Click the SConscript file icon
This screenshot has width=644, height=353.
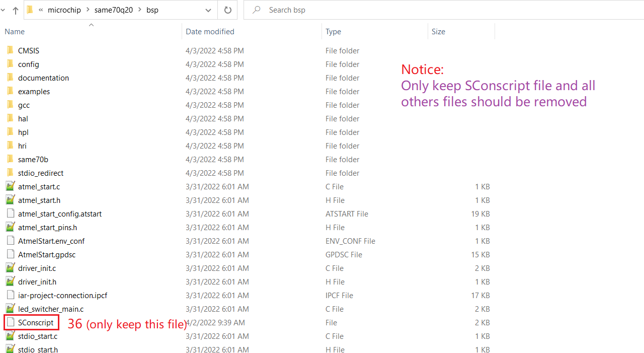click(10, 322)
